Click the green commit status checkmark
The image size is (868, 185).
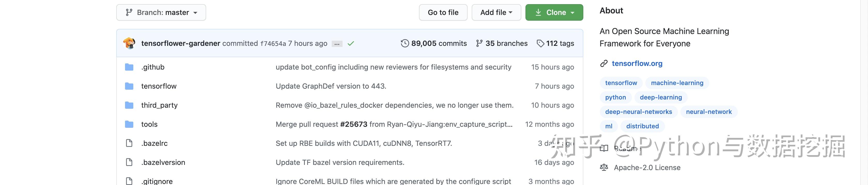[351, 43]
